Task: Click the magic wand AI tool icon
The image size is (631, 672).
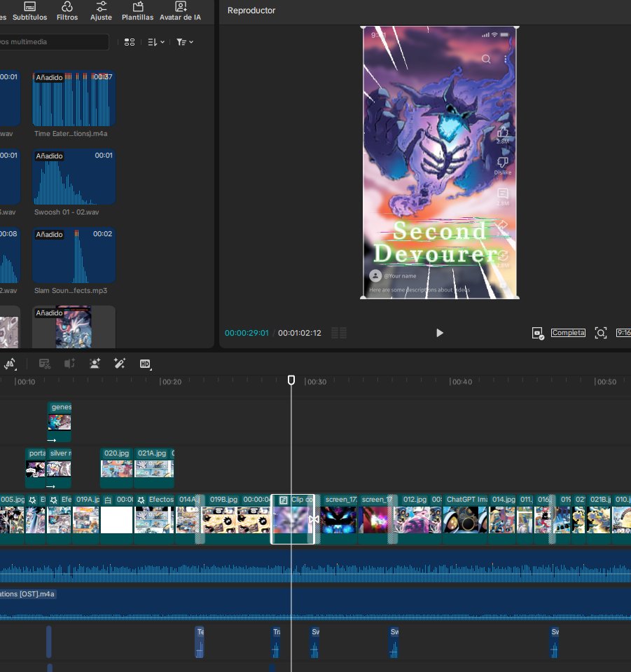Action: point(120,364)
